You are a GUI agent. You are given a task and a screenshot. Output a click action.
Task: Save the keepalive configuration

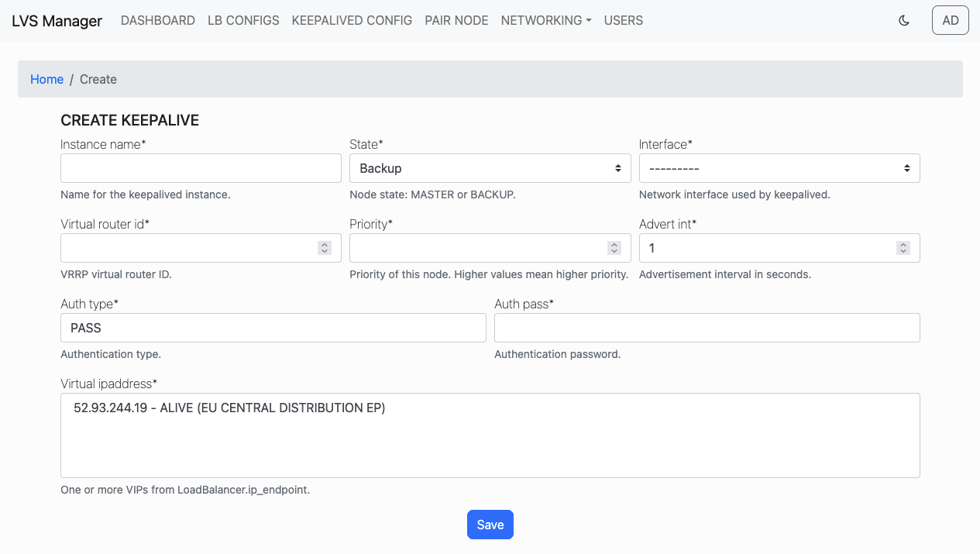[490, 525]
